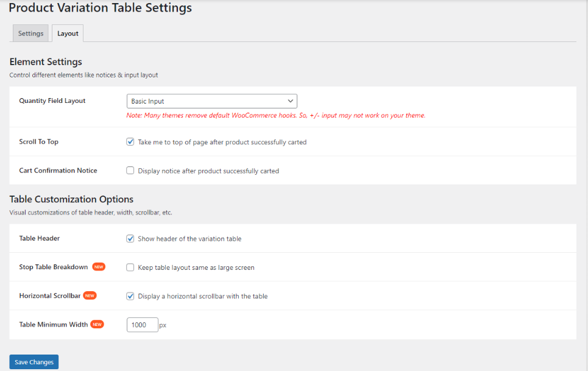This screenshot has height=371, width=588.
Task: Click the Table Customization Options heading
Action: coord(71,199)
